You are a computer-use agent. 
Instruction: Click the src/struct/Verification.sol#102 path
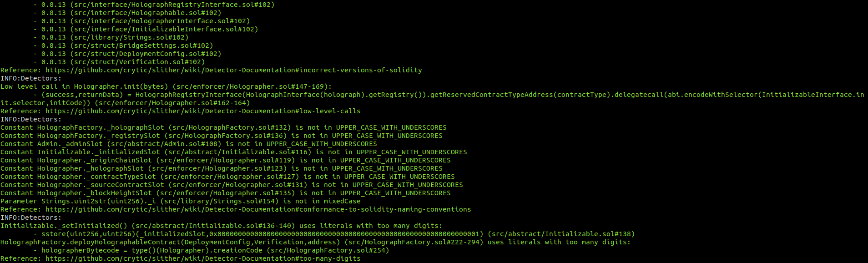pos(137,62)
